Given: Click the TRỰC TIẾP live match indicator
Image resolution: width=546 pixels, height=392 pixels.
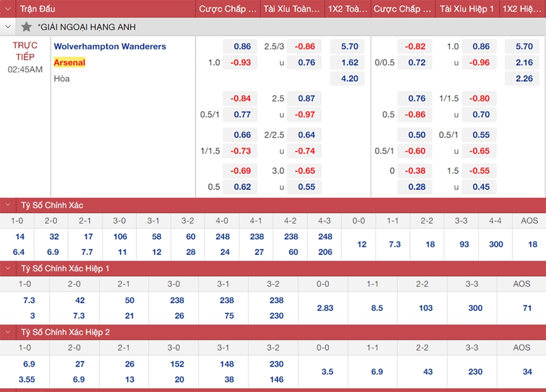Looking at the screenshot, I should [x=25, y=51].
